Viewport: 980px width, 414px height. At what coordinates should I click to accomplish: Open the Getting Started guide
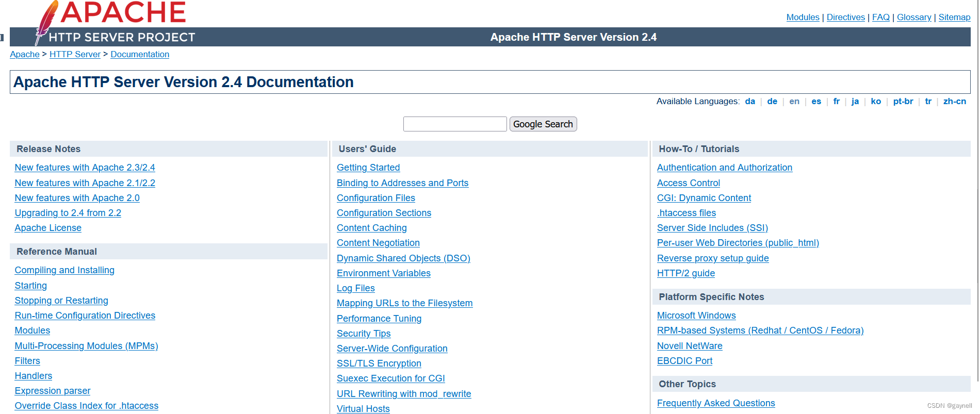pos(368,168)
